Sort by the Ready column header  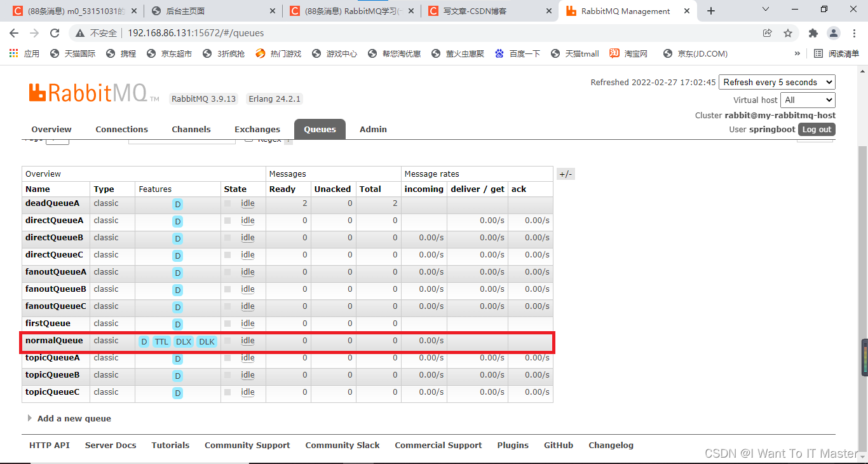point(282,189)
